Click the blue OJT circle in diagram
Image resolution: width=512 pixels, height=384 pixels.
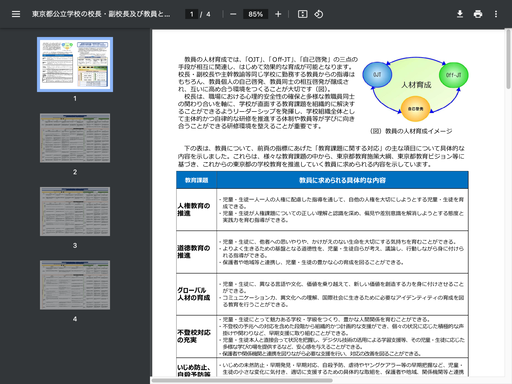377,75
